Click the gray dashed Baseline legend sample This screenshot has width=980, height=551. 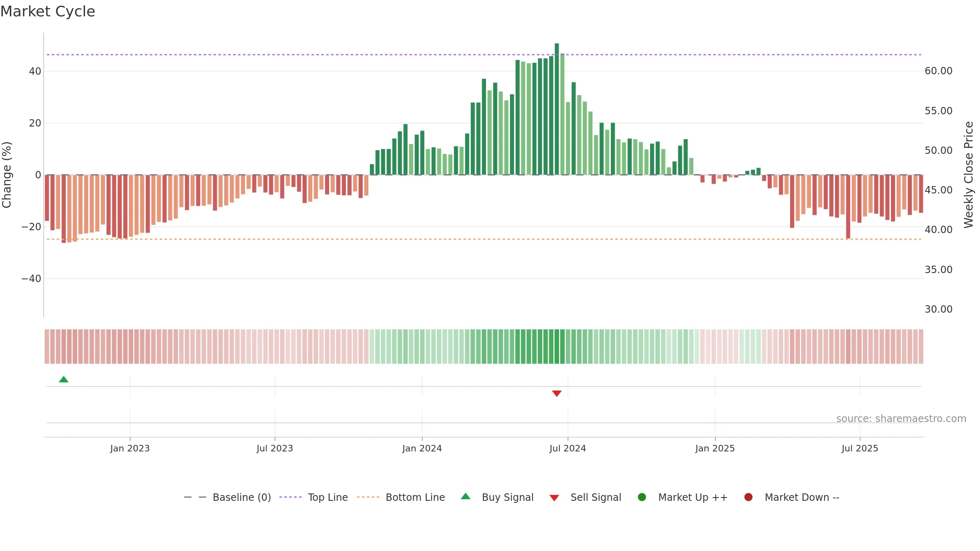(195, 497)
